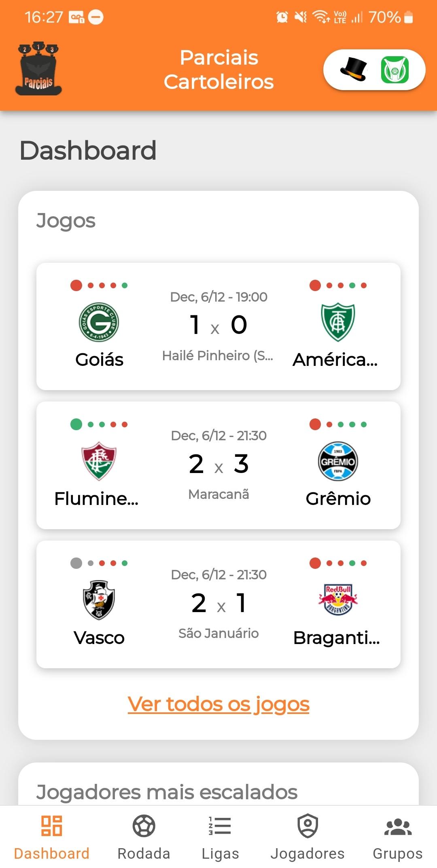Open the Fluminense 2 x 3 match score
Image resolution: width=437 pixels, height=868 pixels.
click(218, 464)
